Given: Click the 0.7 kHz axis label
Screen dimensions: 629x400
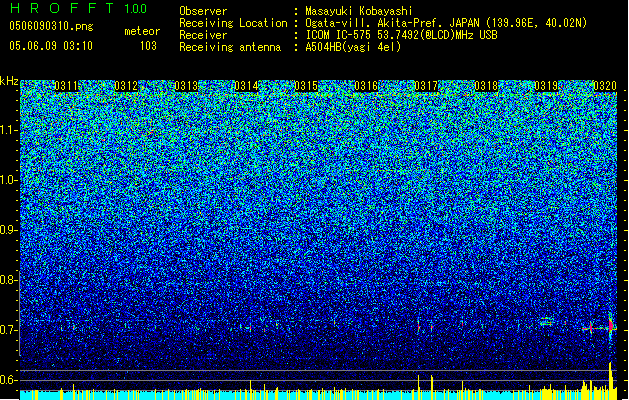Looking at the screenshot, I should pos(7,330).
